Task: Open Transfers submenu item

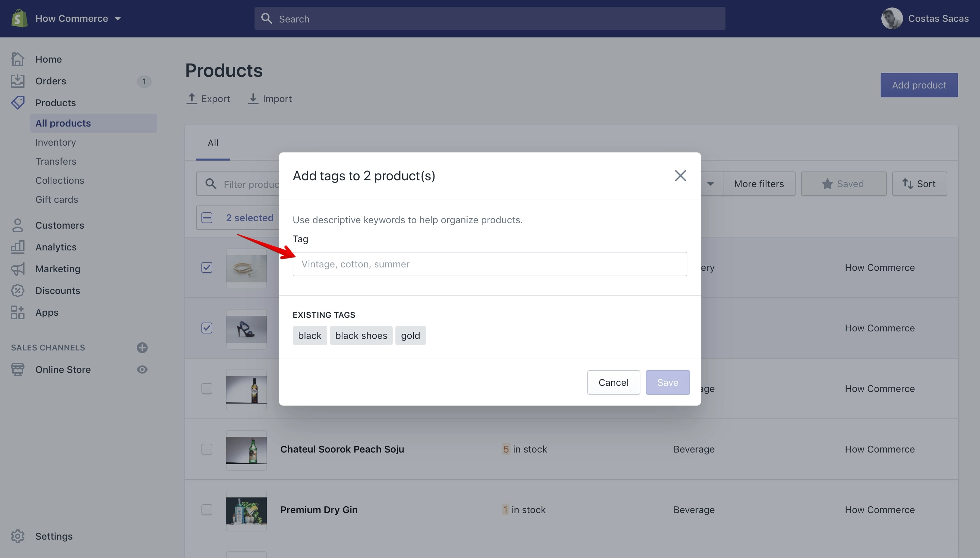Action: click(55, 161)
